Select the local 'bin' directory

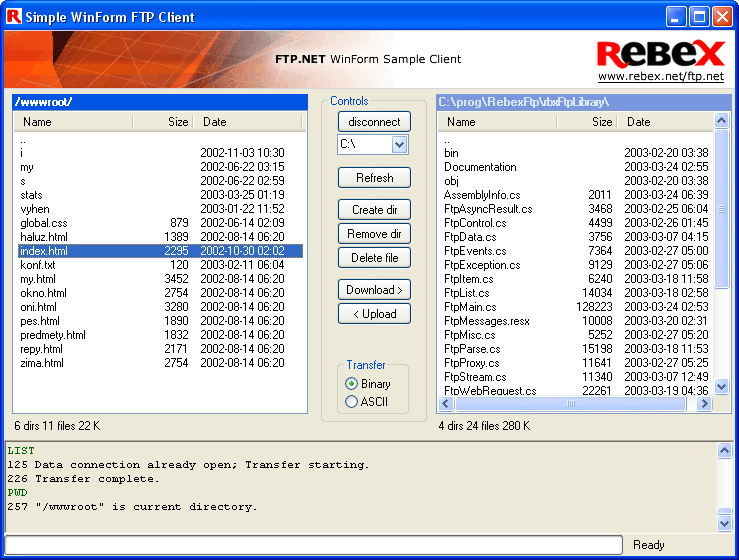(451, 153)
